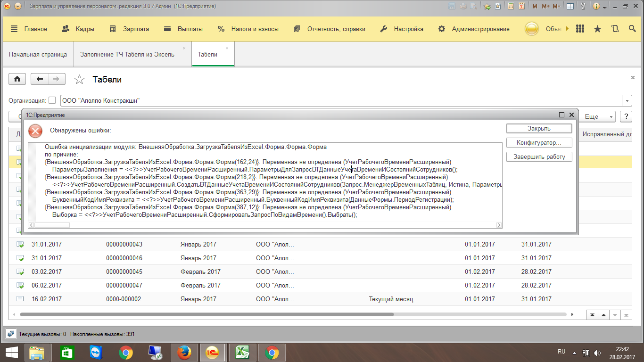This screenshot has width=644, height=362.
Task: Click the M memory button
Action: (x=535, y=7)
